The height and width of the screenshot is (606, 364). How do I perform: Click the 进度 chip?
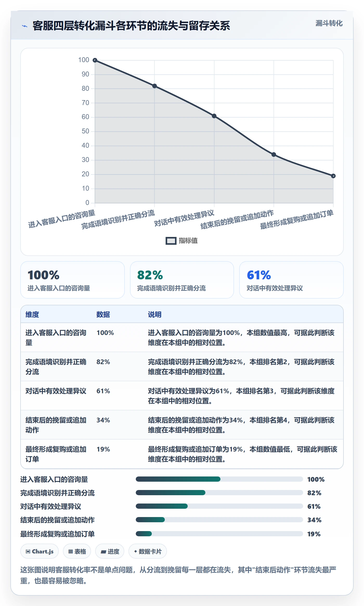(x=110, y=551)
